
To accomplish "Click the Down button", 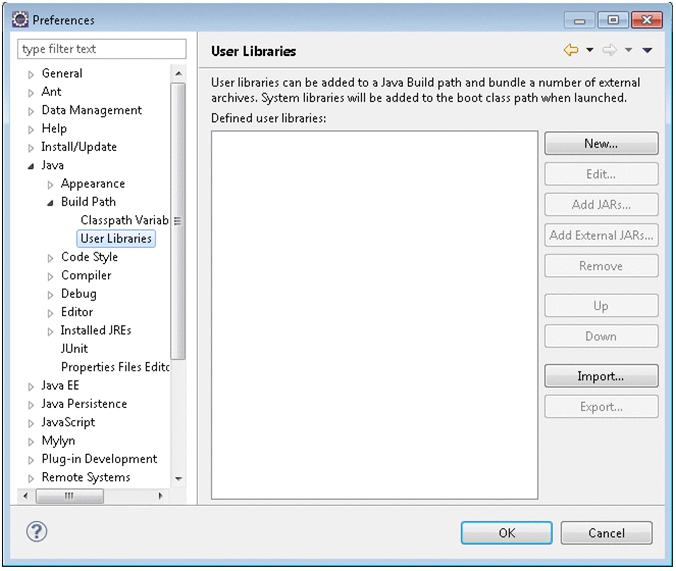I will [601, 336].
